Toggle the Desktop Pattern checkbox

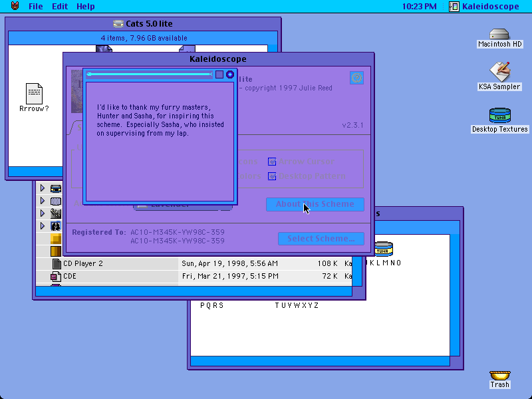pos(272,176)
